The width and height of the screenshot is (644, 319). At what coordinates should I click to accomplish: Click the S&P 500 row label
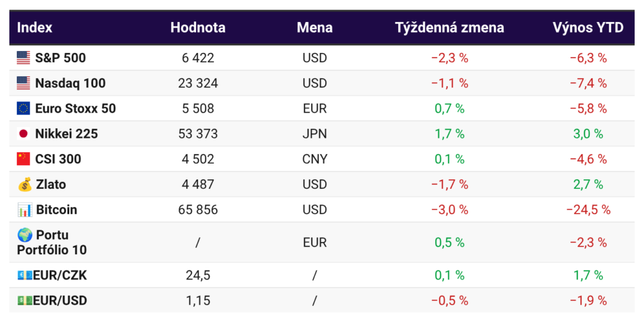point(60,58)
